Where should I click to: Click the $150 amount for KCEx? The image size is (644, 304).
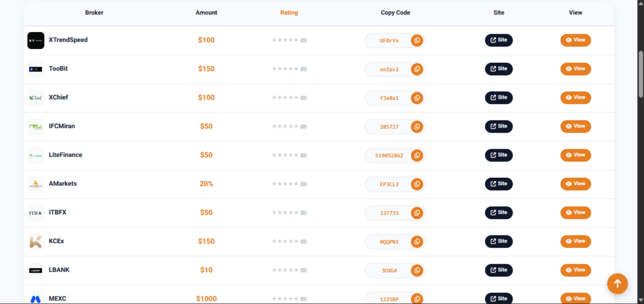tap(206, 241)
